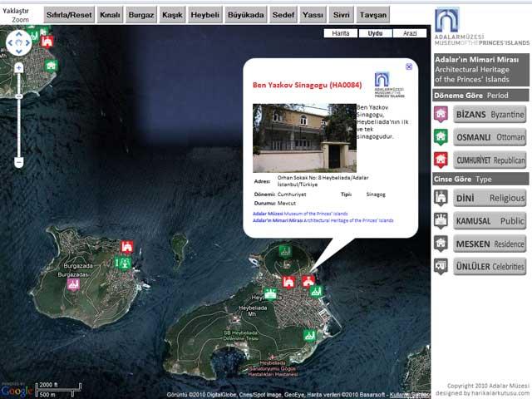Close the Ben Yazkov Sinagogu info popup
Screen dimensions: 532x399
[x=408, y=66]
